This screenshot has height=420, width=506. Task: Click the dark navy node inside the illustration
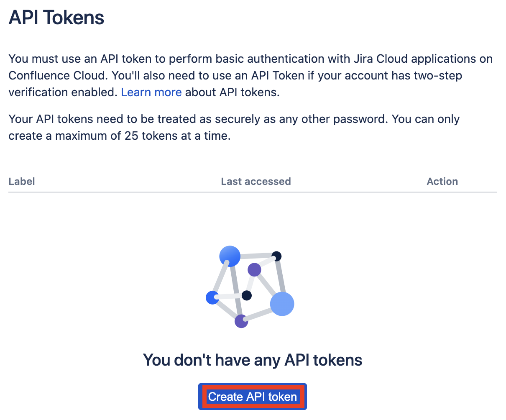247,296
